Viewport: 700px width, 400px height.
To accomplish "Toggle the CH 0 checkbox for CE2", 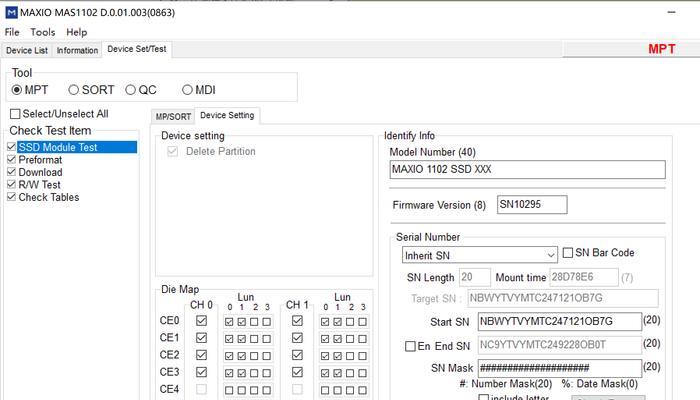I will tap(201, 355).
